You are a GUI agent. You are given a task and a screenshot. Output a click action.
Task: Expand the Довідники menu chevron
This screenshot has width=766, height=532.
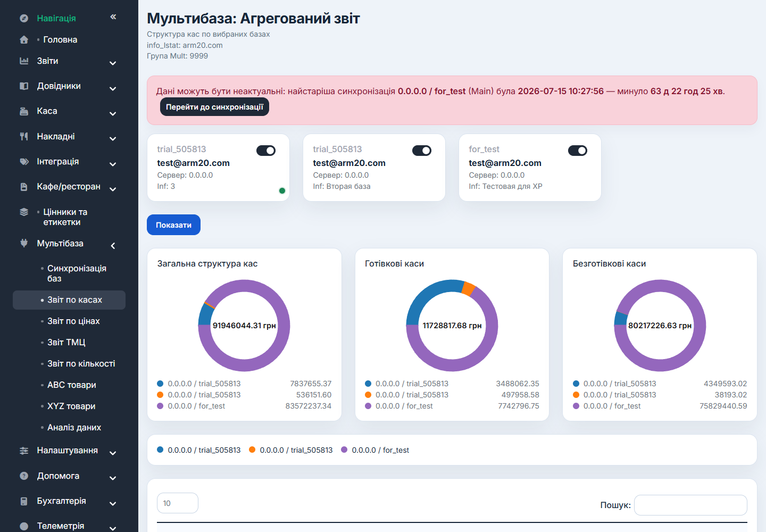[113, 88]
